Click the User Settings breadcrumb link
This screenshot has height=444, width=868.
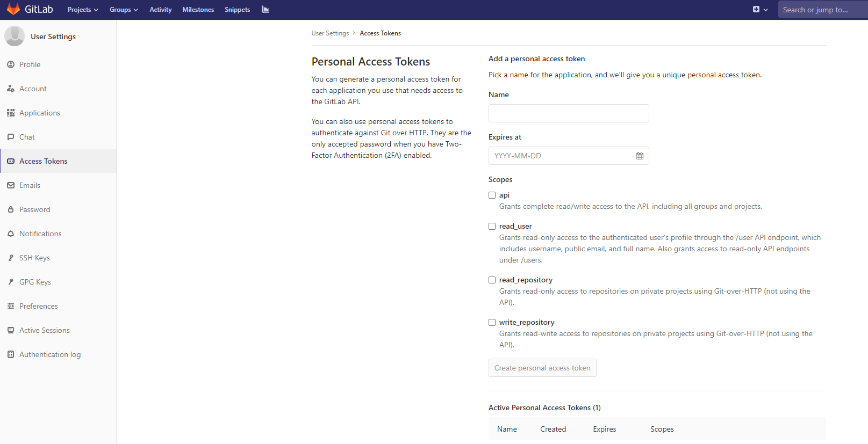pyautogui.click(x=330, y=33)
